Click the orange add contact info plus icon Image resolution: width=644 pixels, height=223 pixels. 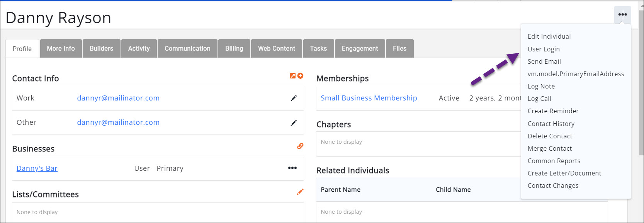click(x=300, y=76)
